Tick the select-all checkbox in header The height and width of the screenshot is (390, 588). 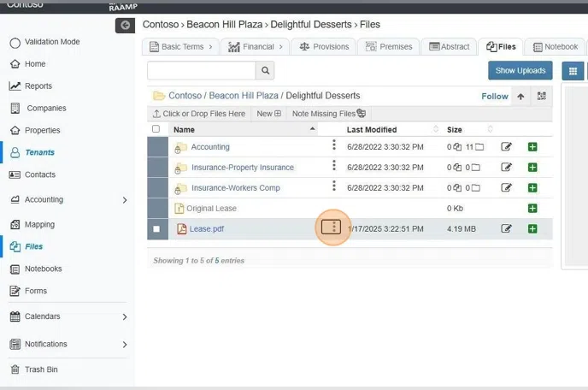pos(156,130)
